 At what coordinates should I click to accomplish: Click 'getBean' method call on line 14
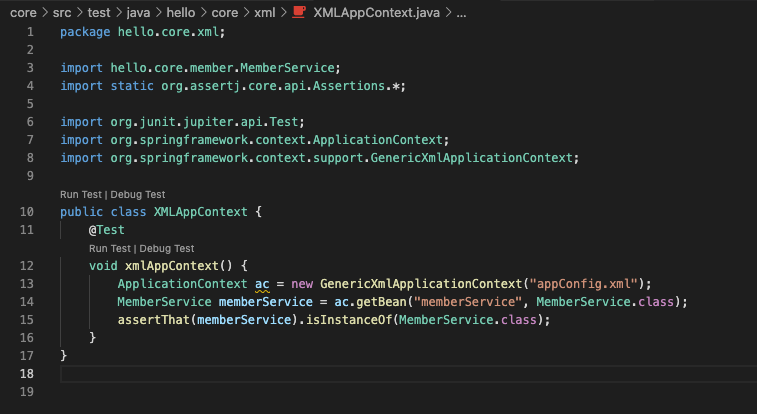point(381,302)
